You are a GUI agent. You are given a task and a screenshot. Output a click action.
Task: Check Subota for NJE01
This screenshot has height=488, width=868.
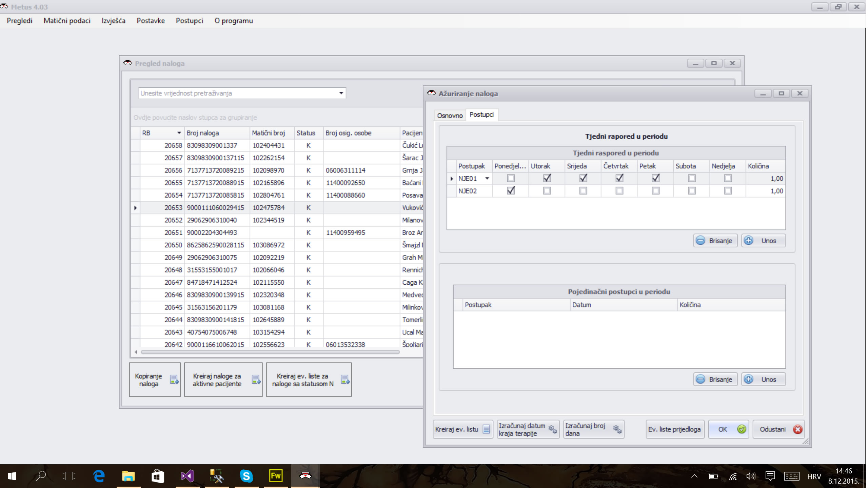point(692,178)
